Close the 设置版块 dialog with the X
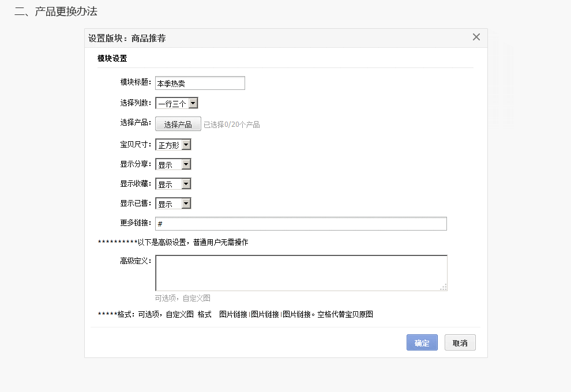Image resolution: width=571 pixels, height=392 pixels. (476, 37)
